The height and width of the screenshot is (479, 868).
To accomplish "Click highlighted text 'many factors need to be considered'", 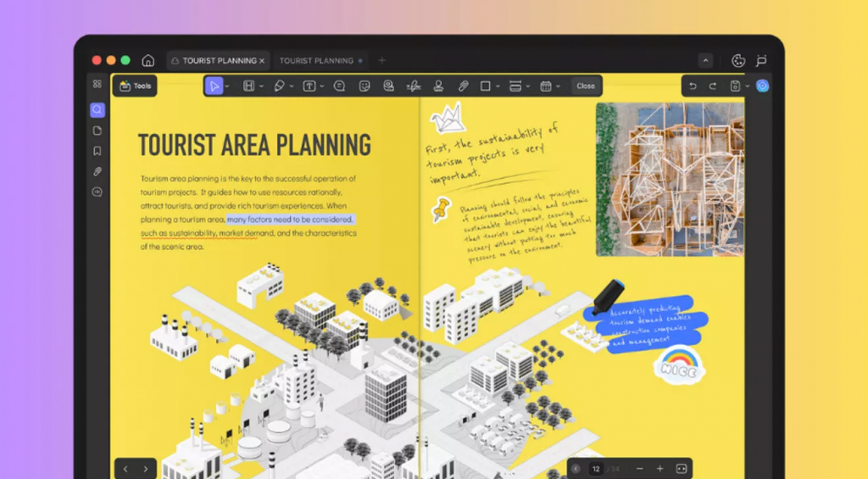I will 290,220.
